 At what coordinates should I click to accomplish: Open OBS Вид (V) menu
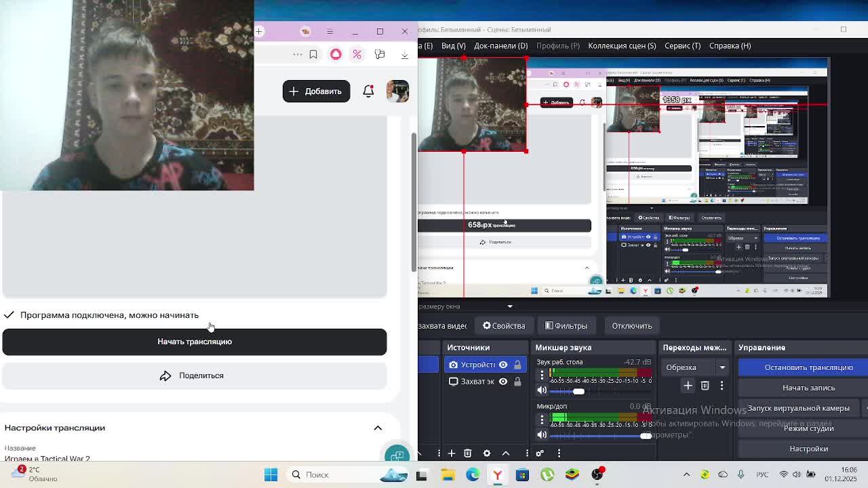pyautogui.click(x=453, y=45)
